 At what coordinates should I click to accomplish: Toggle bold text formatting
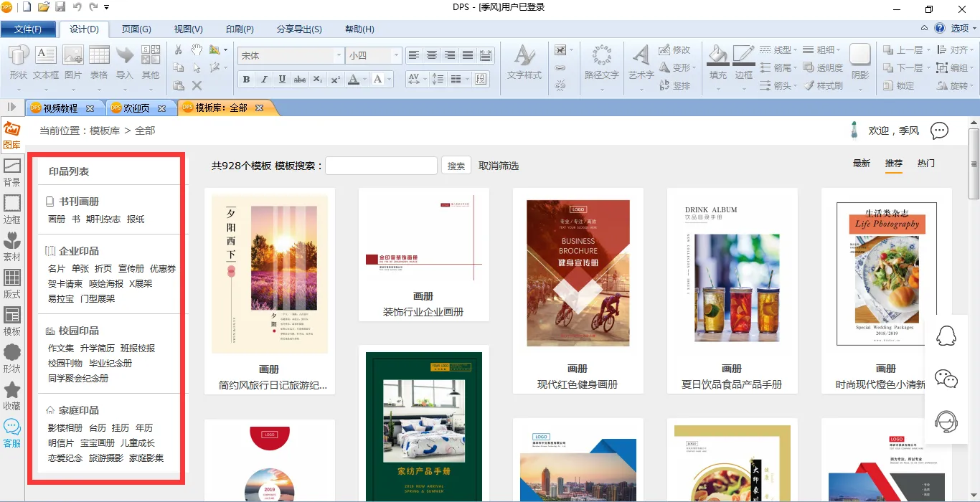tap(246, 80)
